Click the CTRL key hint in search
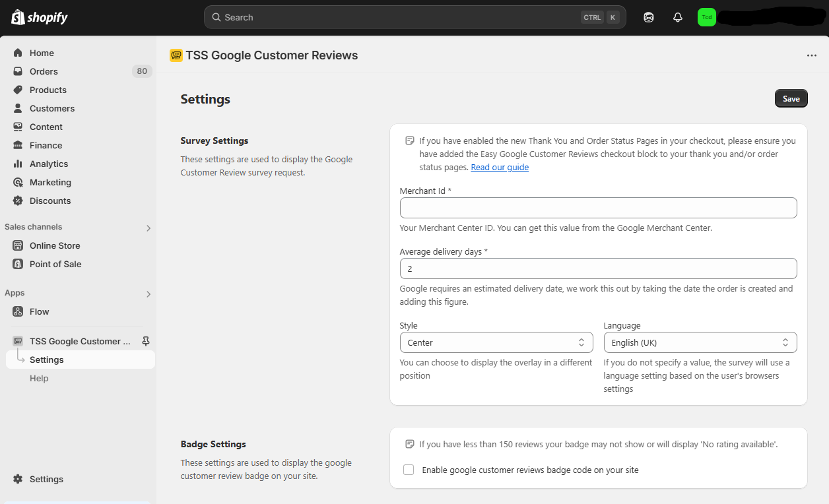The width and height of the screenshot is (829, 504). tap(592, 17)
